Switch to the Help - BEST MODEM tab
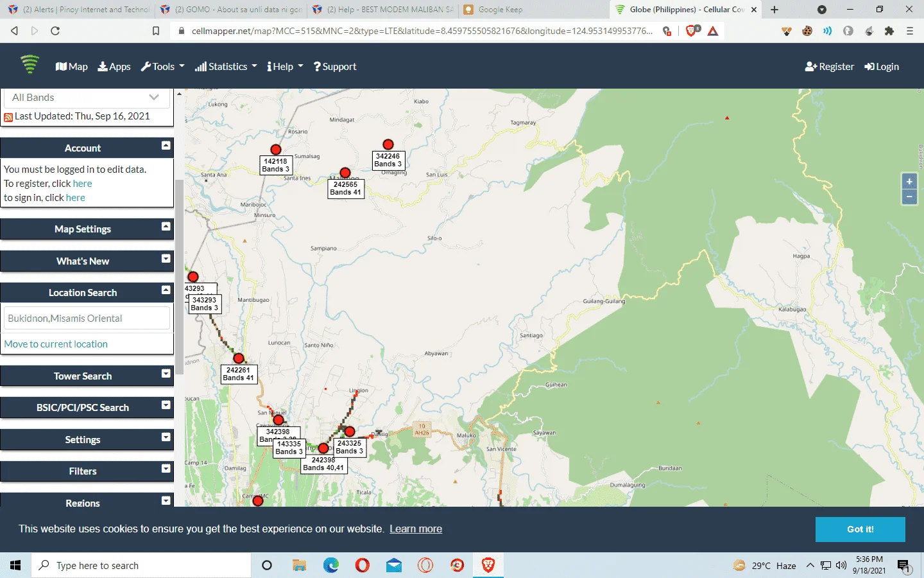 tap(382, 10)
